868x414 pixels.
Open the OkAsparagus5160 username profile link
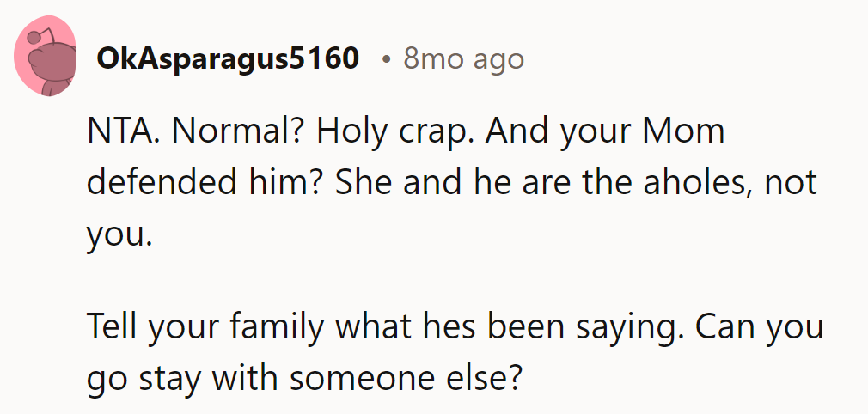(228, 58)
